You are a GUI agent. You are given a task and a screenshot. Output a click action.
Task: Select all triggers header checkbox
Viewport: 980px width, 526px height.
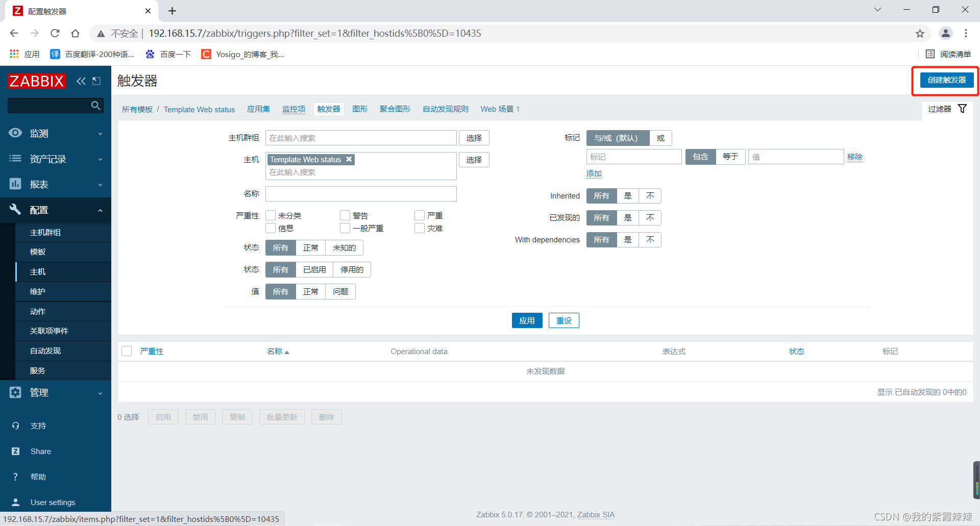pyautogui.click(x=127, y=351)
